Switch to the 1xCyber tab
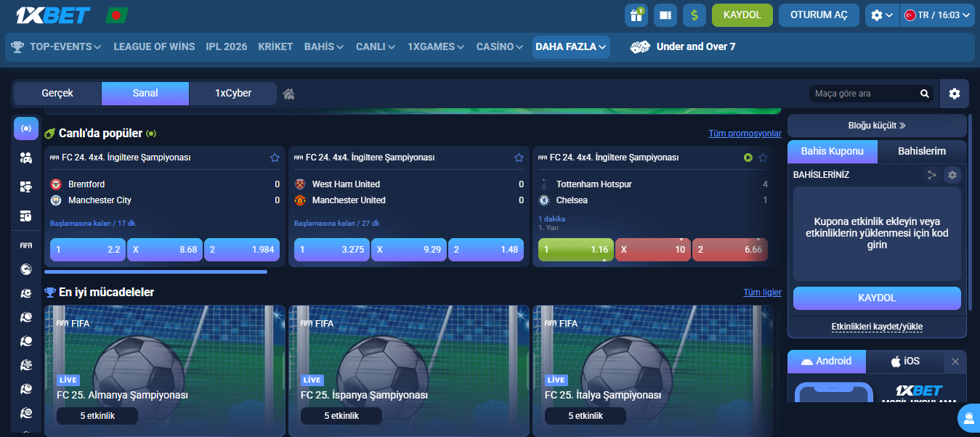This screenshot has height=437, width=980. pos(233,94)
